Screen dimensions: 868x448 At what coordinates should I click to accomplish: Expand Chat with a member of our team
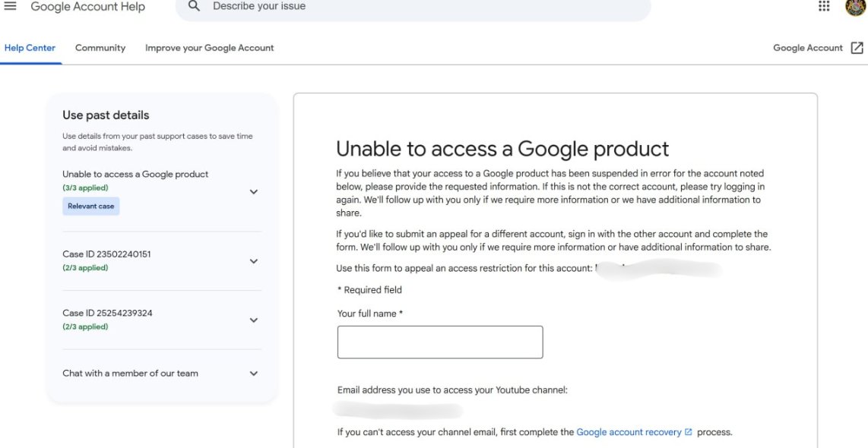tap(254, 374)
